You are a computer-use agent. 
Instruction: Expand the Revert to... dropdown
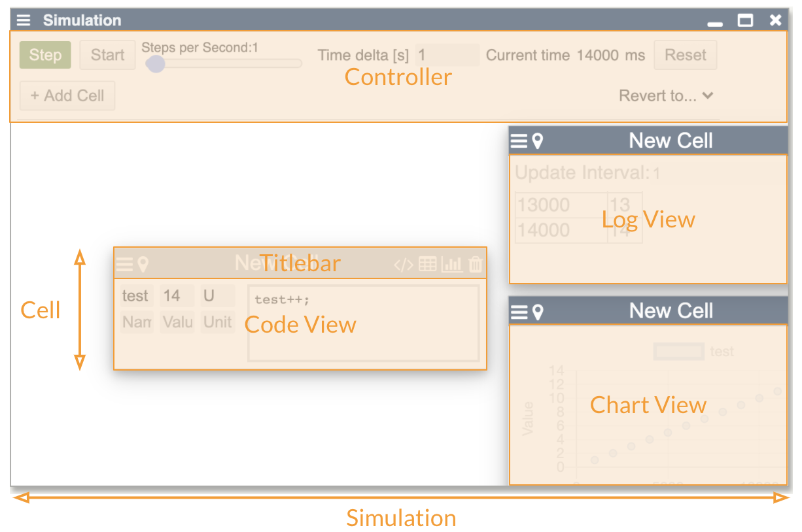[666, 96]
